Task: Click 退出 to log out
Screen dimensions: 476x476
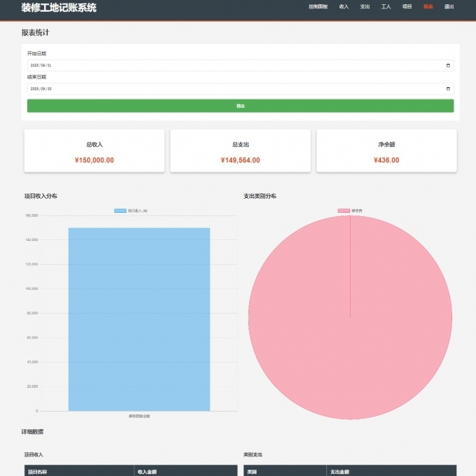Action: tap(449, 6)
